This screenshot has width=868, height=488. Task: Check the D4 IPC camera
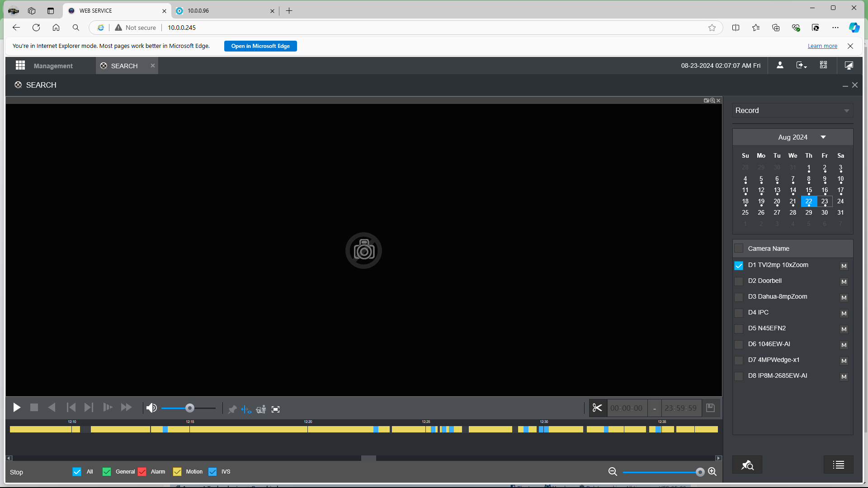[739, 313]
